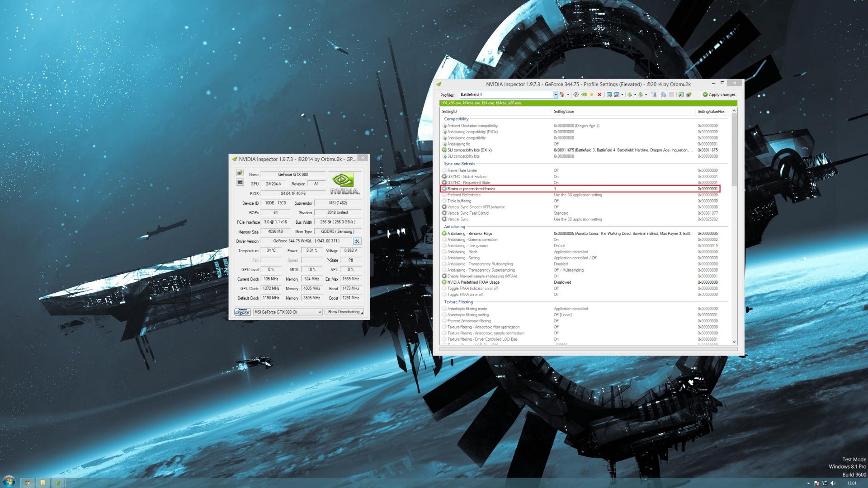868x488 pixels.
Task: Open the MSI GeForce GTX 980 (0) GPU dropdown
Action: pos(288,312)
